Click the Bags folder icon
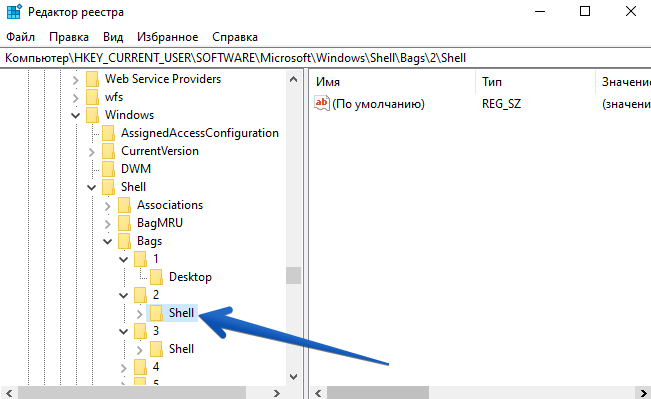This screenshot has width=651, height=399. click(x=125, y=241)
